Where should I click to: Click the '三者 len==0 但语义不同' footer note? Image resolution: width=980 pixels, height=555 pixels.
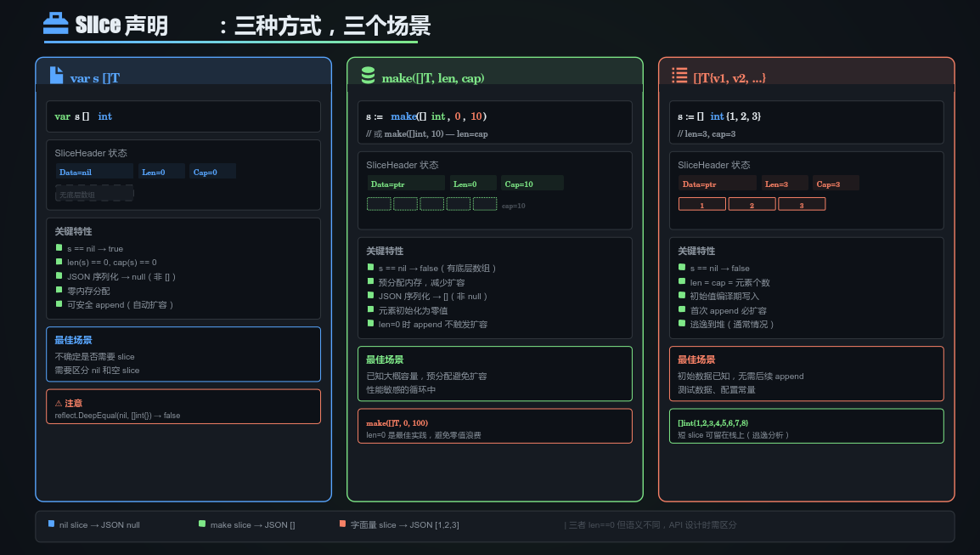[650, 525]
